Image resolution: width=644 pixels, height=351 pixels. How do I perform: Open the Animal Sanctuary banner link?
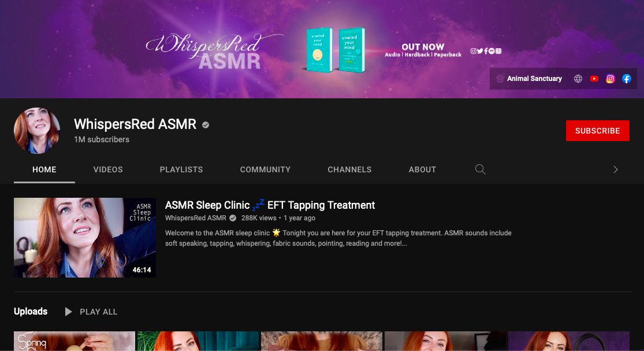click(528, 79)
